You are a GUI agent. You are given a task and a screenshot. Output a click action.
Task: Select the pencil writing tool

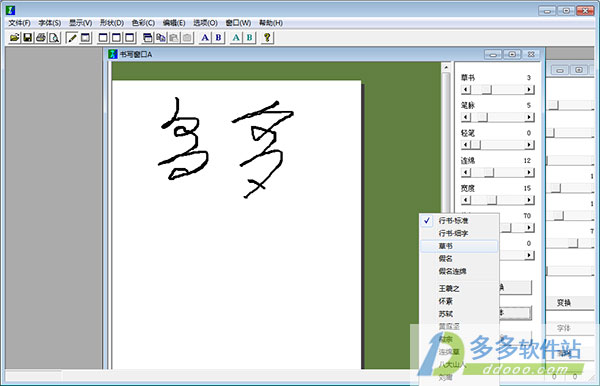pos(72,37)
